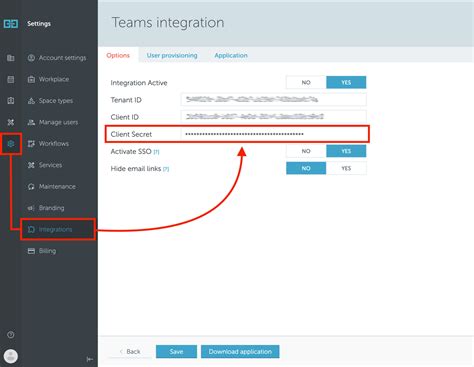Click the Manage users people icon
The width and height of the screenshot is (474, 367).
pos(31,122)
